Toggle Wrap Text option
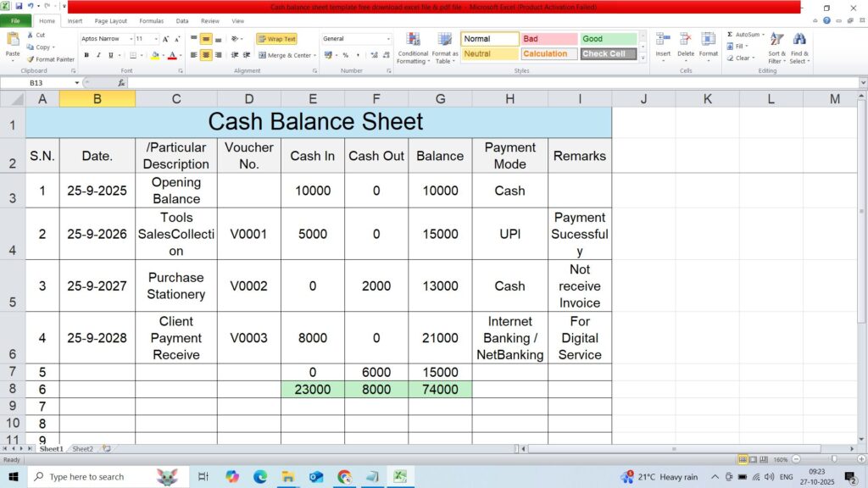Viewport: 868px width, 488px height. [276, 39]
